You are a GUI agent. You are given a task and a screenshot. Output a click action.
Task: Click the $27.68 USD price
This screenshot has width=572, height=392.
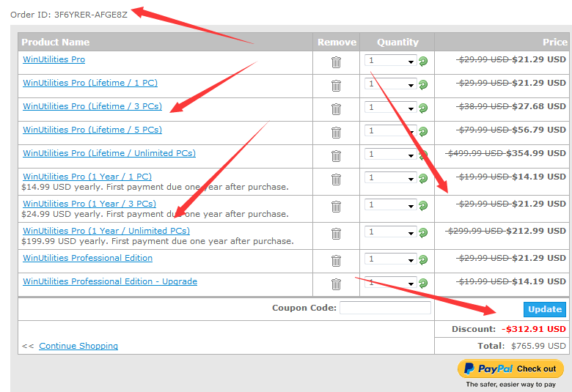tap(539, 106)
